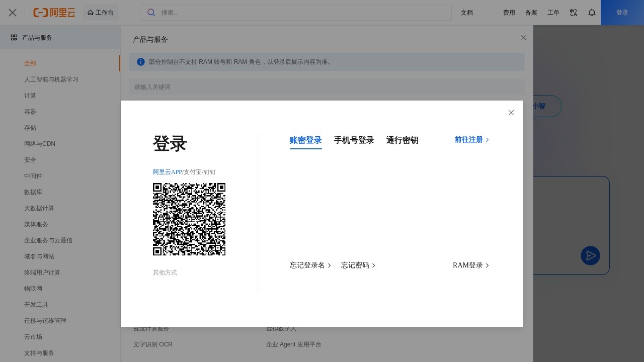The image size is (644, 362).
Task: Click the 阿里云APP link above QR code
Action: click(168, 172)
